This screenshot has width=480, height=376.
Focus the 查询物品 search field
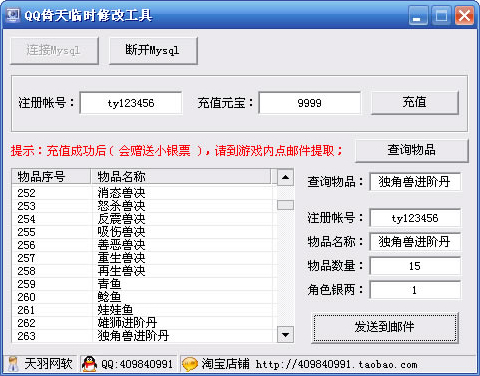[415, 182]
